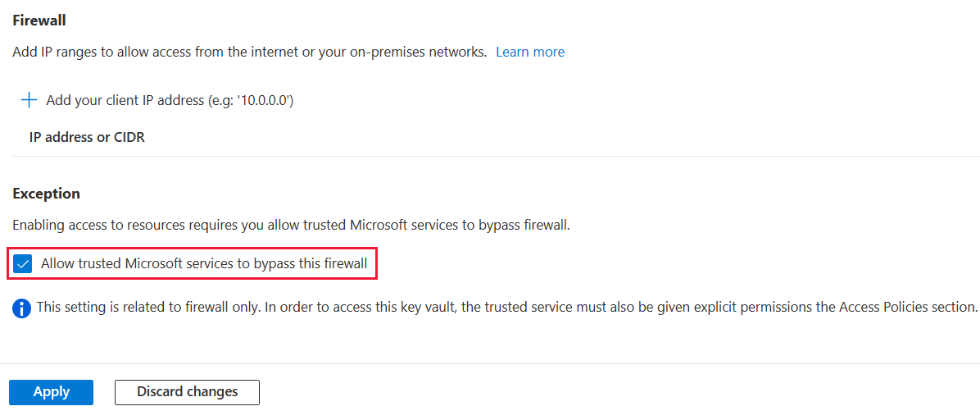Uncheck the trusted Microsoft services checkbox
This screenshot has height=420, width=980.
click(x=23, y=264)
